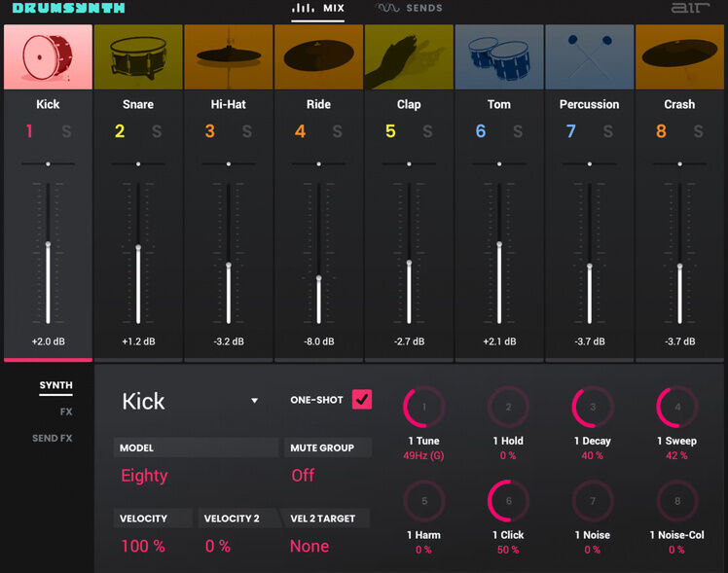
Task: Switch to the Mix tab
Action: click(318, 9)
